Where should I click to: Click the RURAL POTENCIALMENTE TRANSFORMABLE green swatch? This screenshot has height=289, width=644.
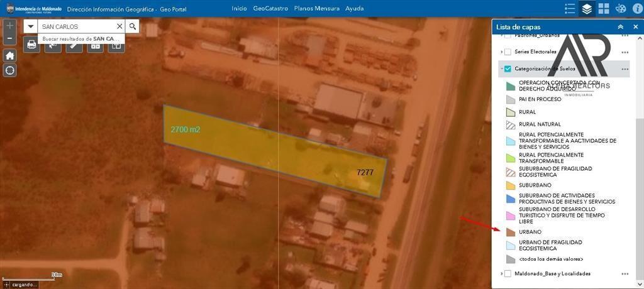coord(511,158)
